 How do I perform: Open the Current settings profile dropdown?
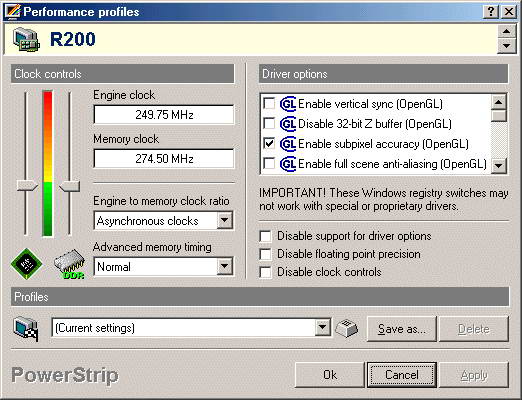(322, 328)
